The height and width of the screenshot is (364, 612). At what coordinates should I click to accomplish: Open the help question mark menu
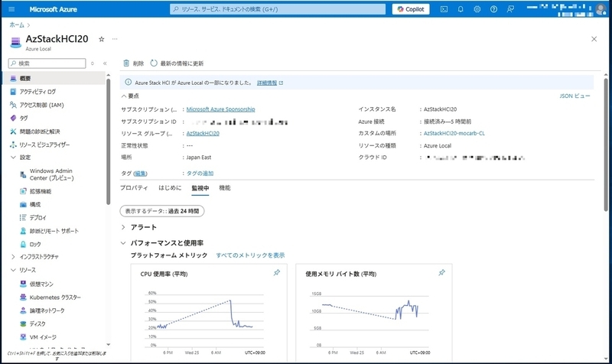(493, 9)
